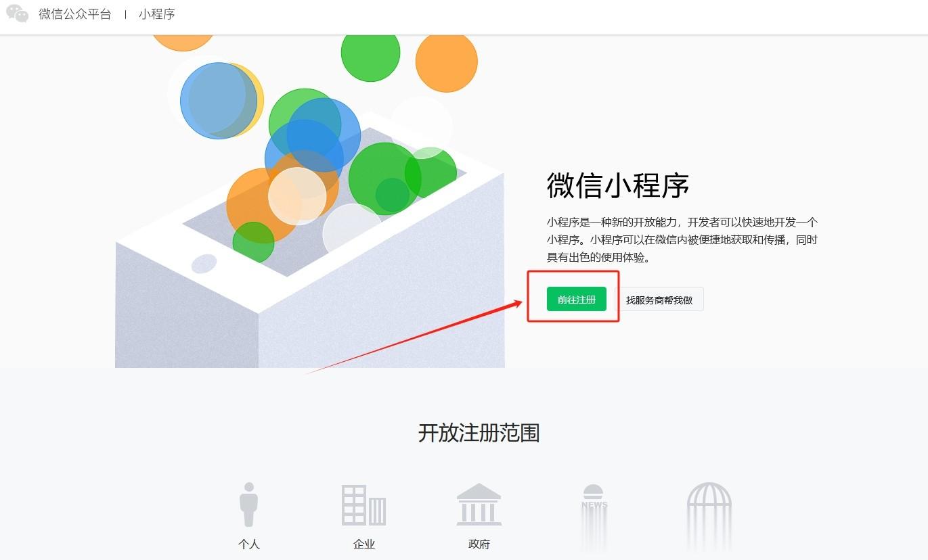Click the 开放注册范围 heading
This screenshot has width=928, height=560.
click(479, 433)
